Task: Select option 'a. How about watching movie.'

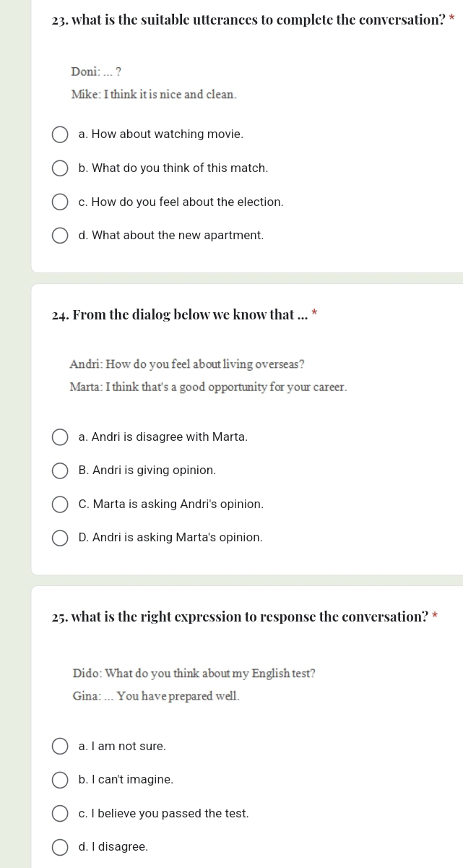Action: (61, 134)
